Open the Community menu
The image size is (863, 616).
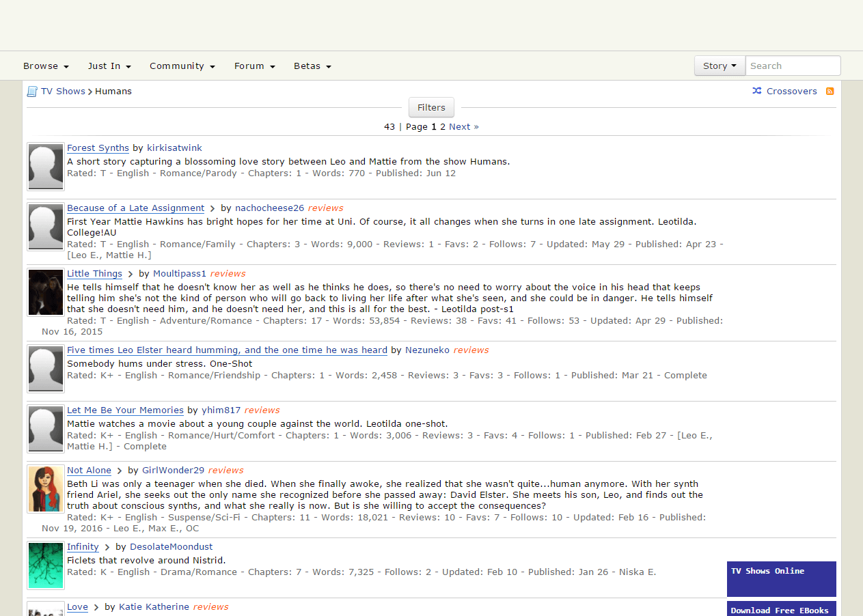(x=182, y=66)
